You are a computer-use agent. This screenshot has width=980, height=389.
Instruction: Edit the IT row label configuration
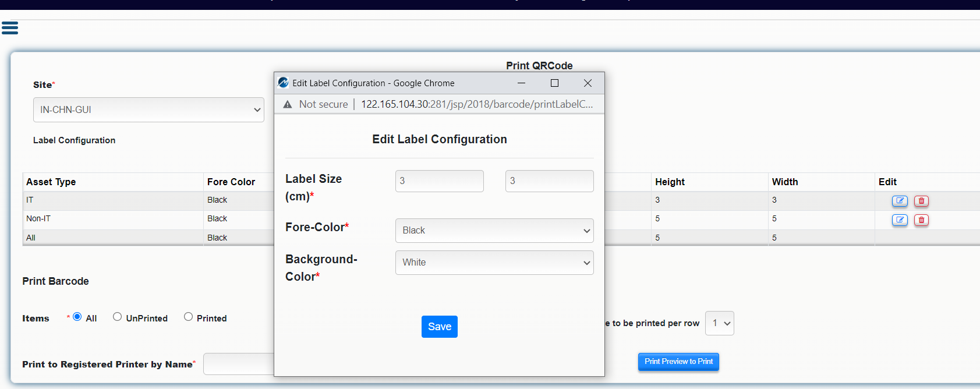[900, 201]
